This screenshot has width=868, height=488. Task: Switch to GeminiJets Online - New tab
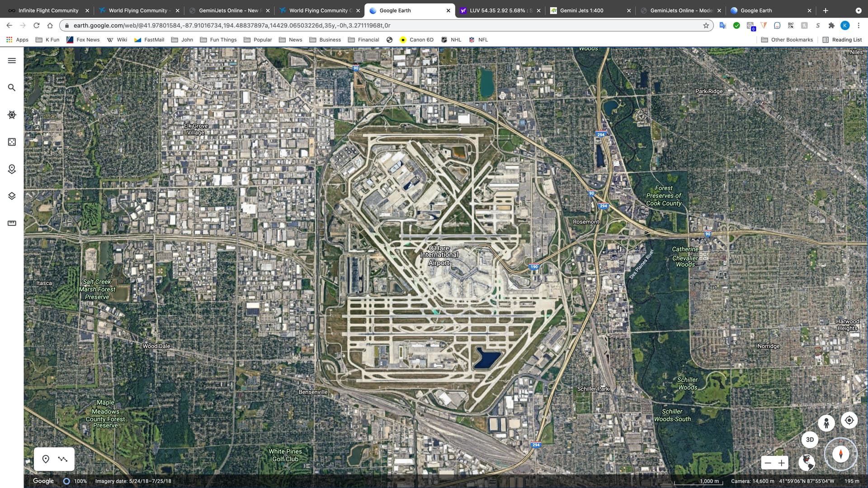[229, 10]
